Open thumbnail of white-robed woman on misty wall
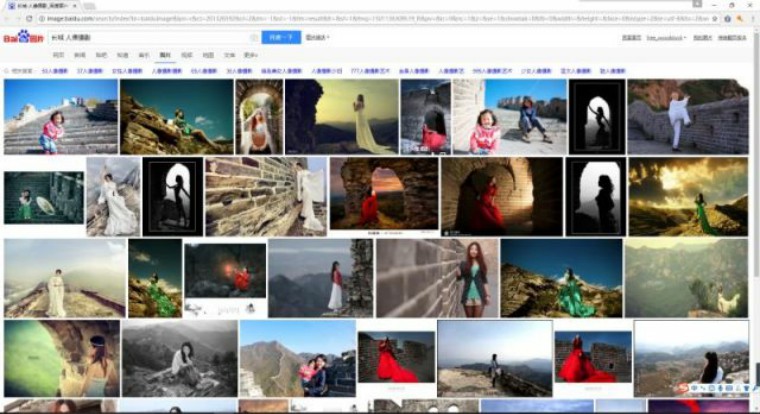The width and height of the screenshot is (760, 414). pyautogui.click(x=65, y=278)
